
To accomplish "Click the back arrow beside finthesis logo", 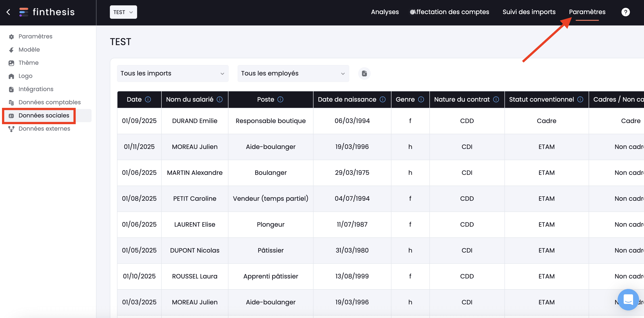I will [x=8, y=12].
